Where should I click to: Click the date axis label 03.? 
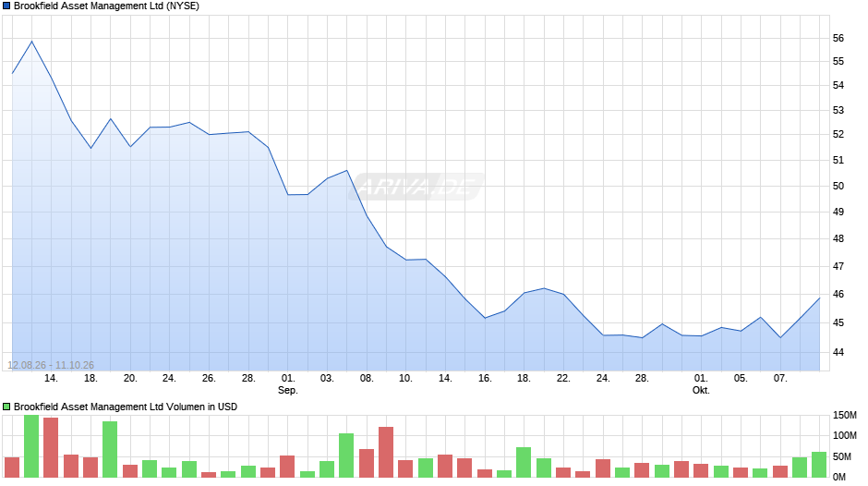coord(327,378)
